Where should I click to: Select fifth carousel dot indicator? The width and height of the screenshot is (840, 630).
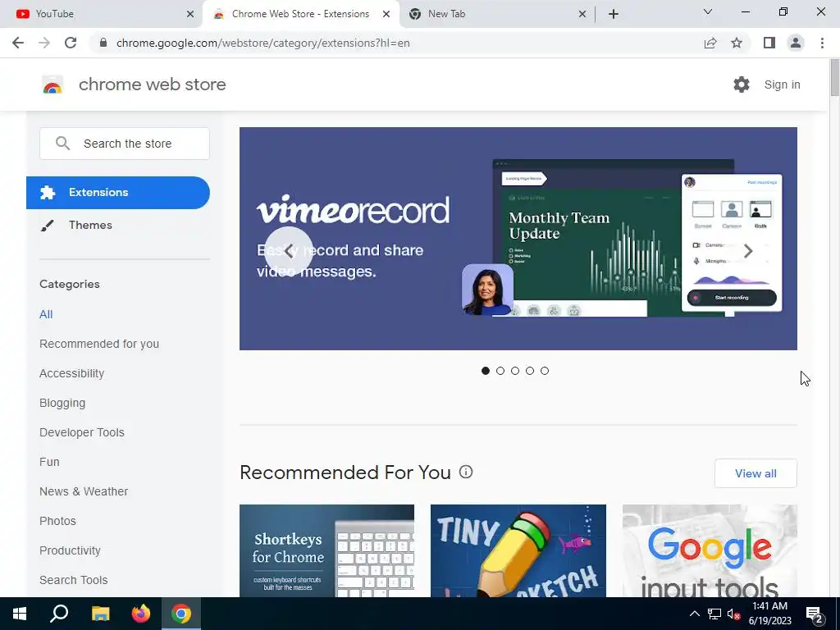click(x=545, y=371)
